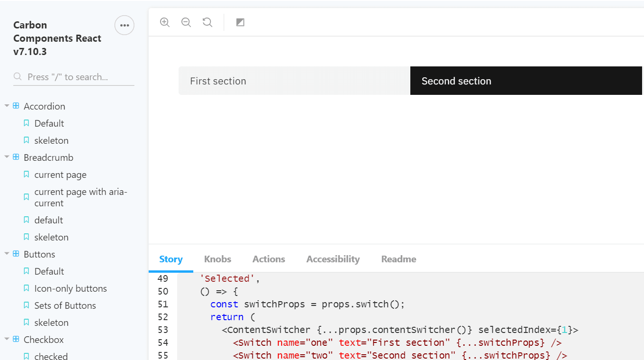644x360 pixels.
Task: Open current page with aria-current story
Action: 81,197
